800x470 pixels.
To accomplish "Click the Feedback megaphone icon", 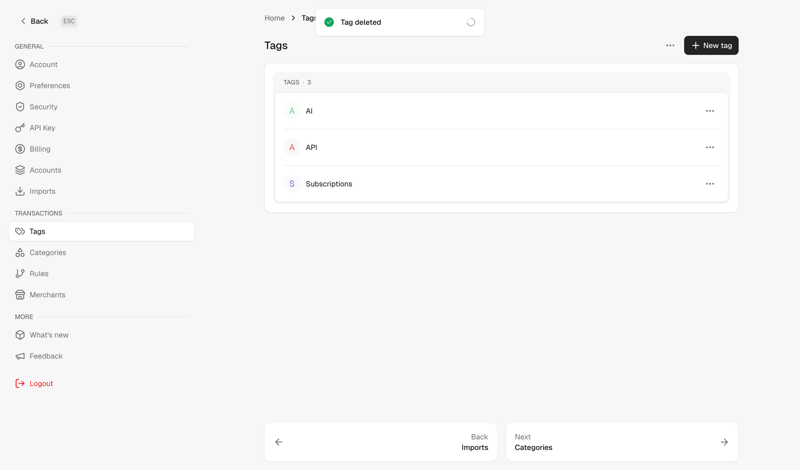I will coord(20,356).
